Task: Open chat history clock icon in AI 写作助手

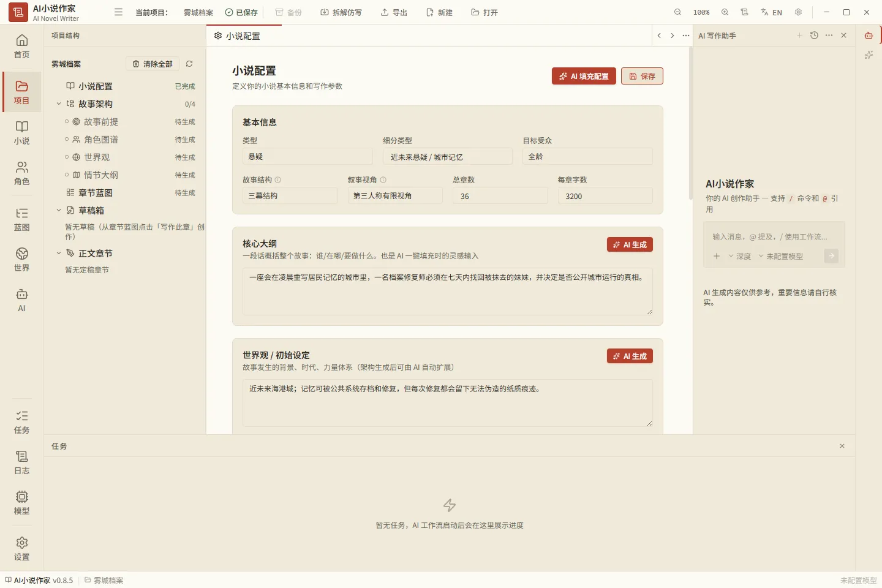Action: (814, 36)
